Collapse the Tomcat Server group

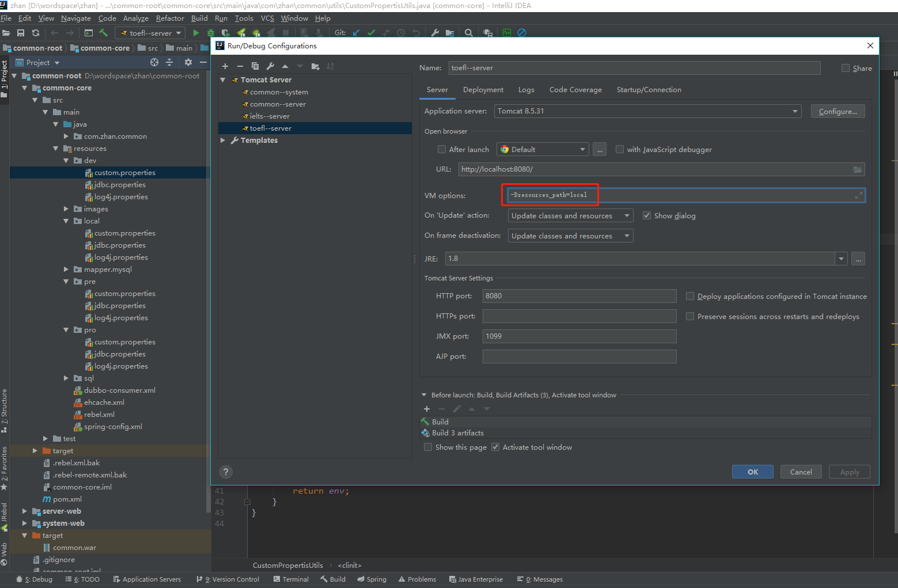223,79
